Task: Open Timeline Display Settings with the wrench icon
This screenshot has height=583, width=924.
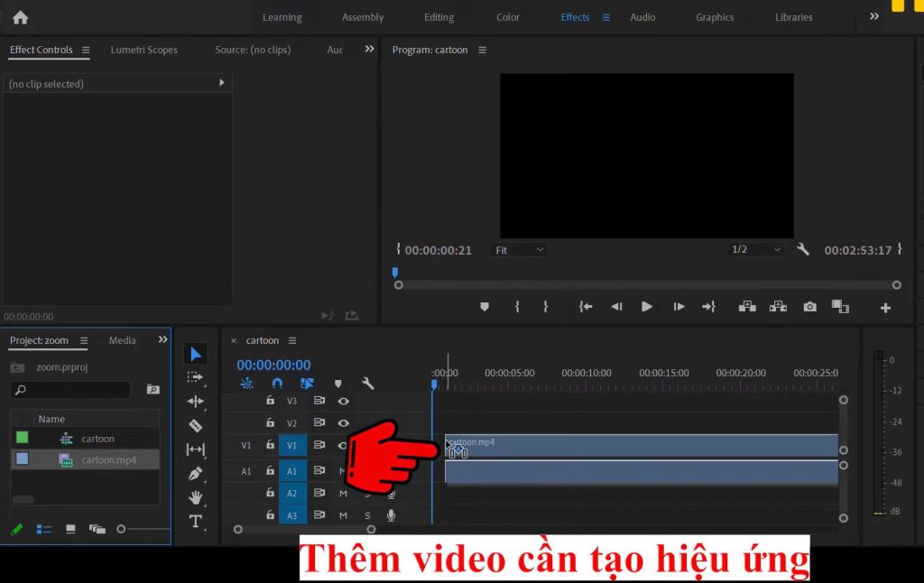Action: [368, 383]
